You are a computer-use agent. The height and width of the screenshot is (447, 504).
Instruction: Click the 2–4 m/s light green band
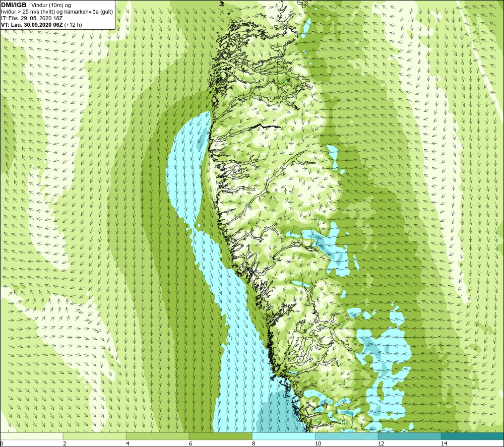coord(95,436)
